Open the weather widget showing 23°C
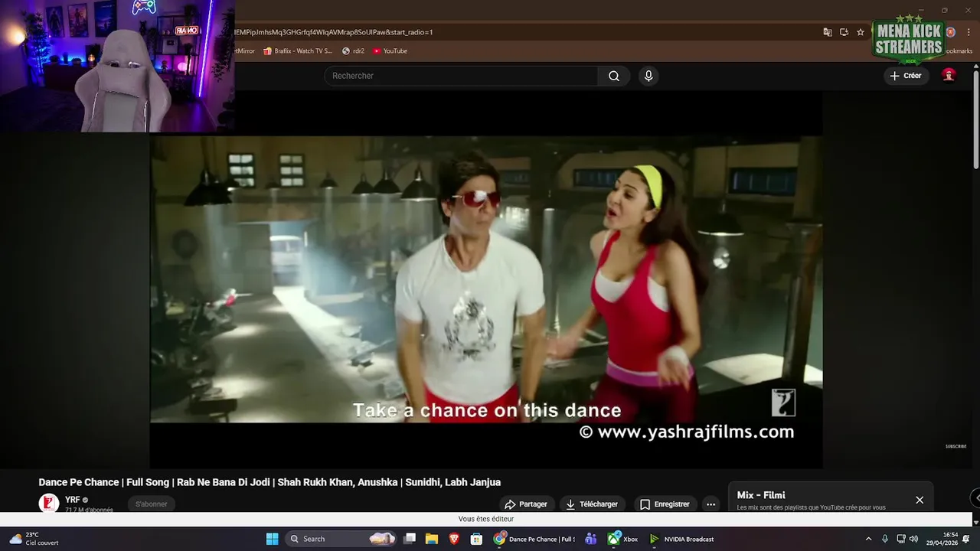Image resolution: width=980 pixels, height=551 pixels. (x=34, y=539)
